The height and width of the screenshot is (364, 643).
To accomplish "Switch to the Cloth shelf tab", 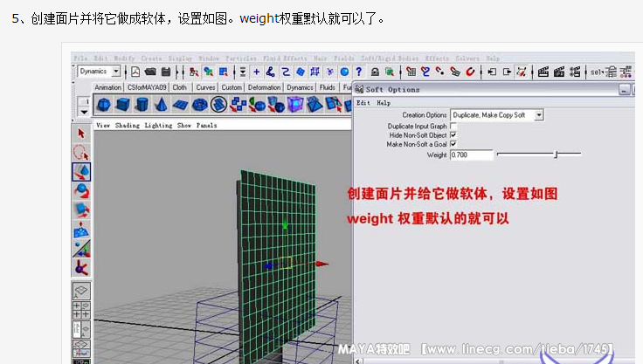I will pos(179,87).
